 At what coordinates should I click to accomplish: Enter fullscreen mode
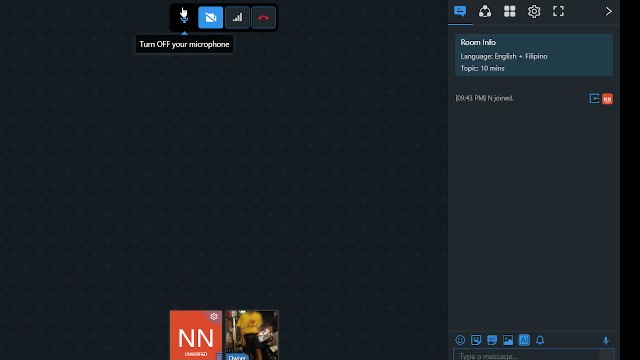click(x=558, y=11)
